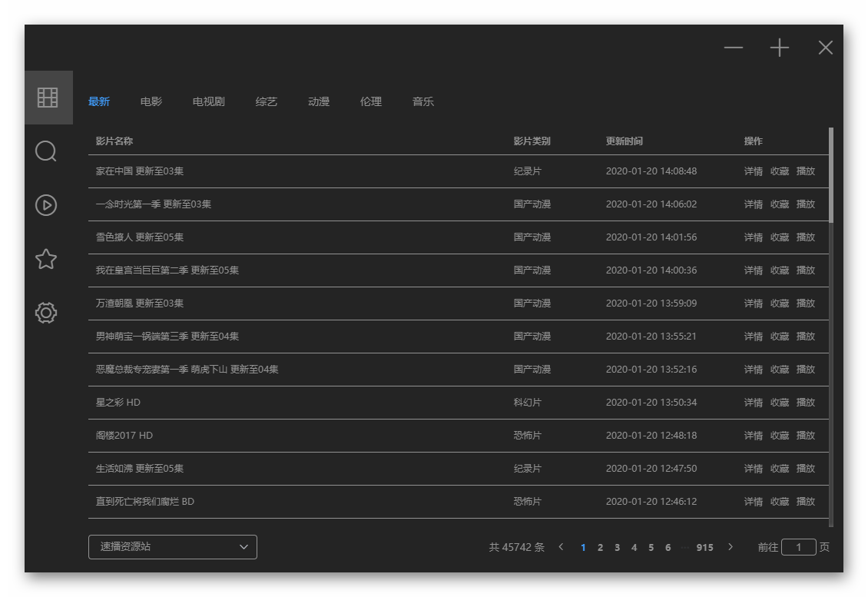The width and height of the screenshot is (868, 597).
Task: Go to previous page with left chevron
Action: point(561,546)
